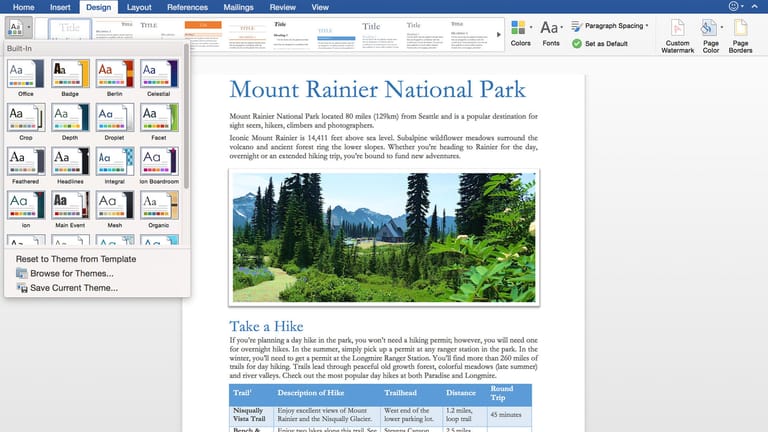Switch to the Home tab

(24, 7)
